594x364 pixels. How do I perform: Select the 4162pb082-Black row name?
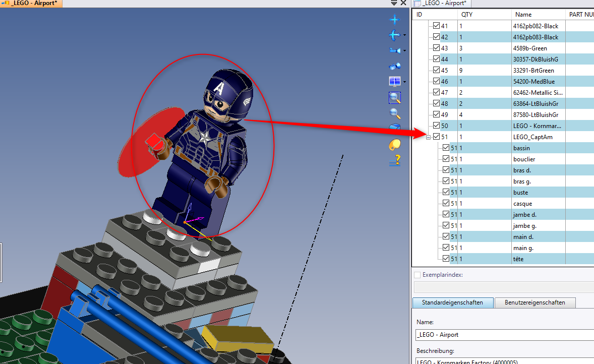click(536, 26)
